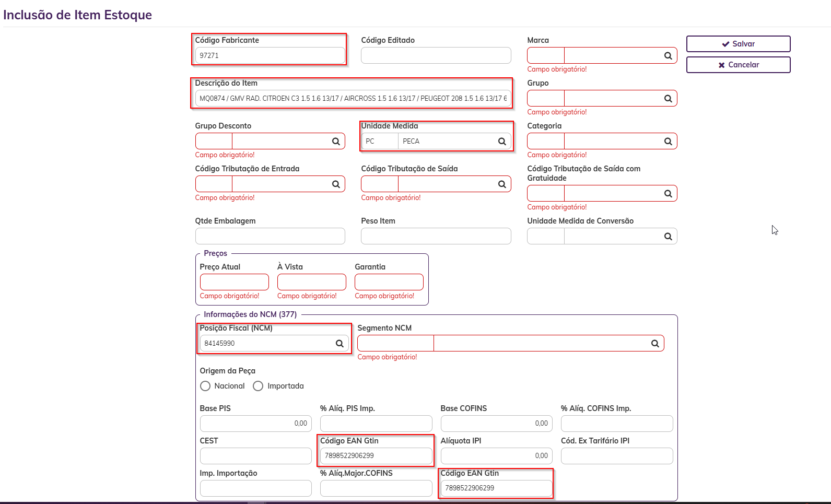Click the À Vista price field
The height and width of the screenshot is (504, 831).
point(312,282)
